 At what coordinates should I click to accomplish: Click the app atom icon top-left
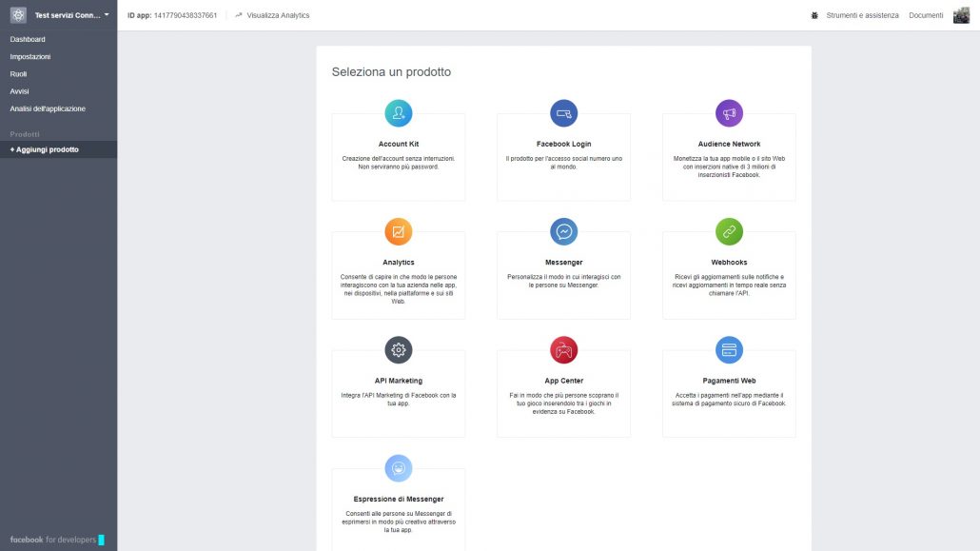click(18, 15)
